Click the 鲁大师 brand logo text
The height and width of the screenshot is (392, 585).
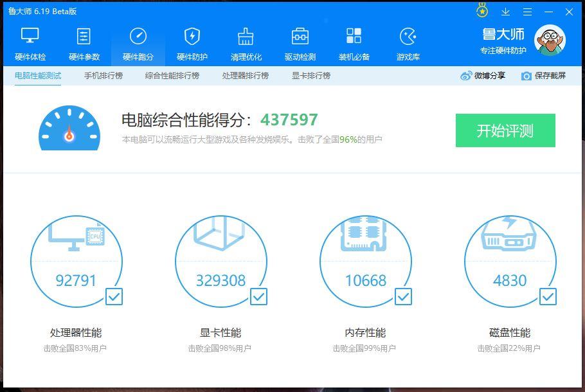coord(503,35)
